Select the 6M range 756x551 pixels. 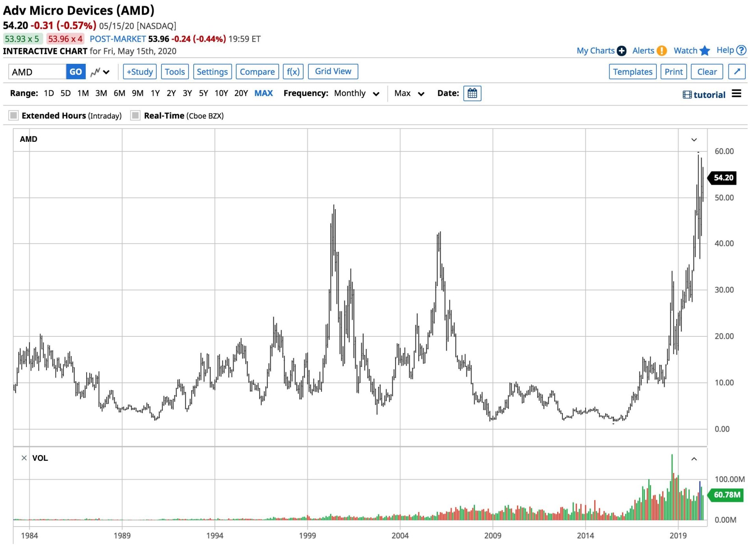coord(119,93)
